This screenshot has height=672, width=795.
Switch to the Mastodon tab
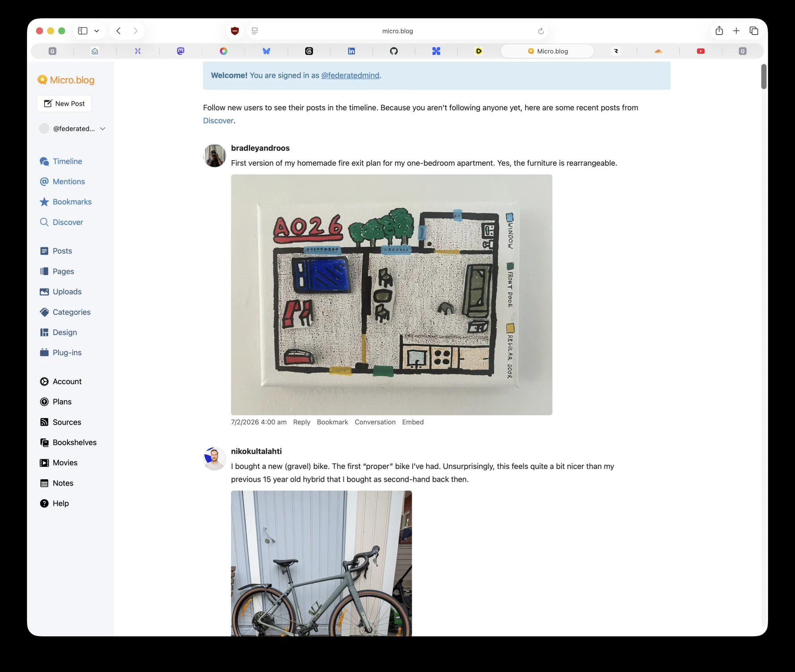tap(180, 51)
